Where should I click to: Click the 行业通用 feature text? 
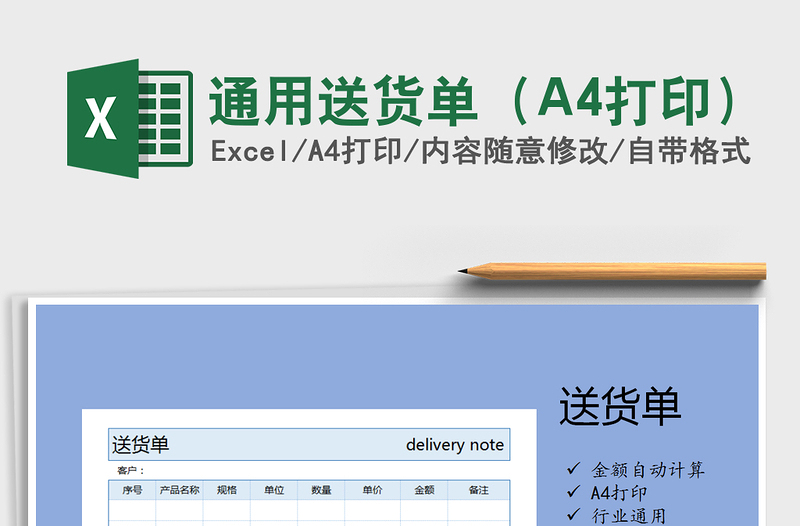click(x=629, y=516)
